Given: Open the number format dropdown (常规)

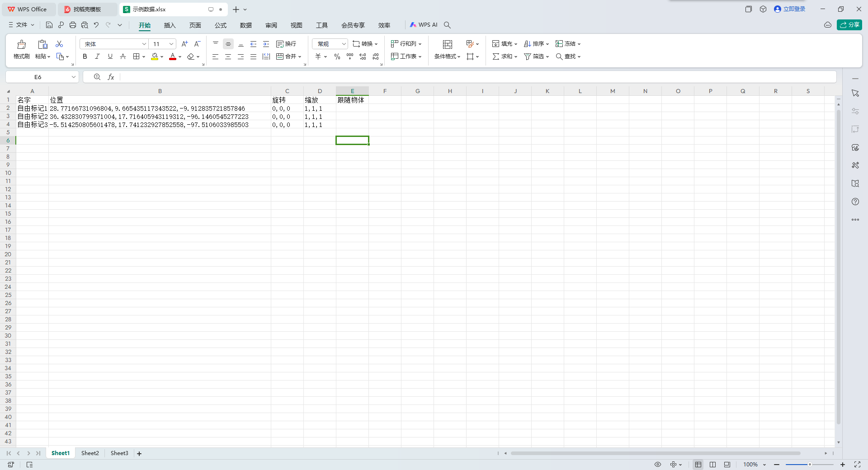Looking at the screenshot, I should tap(344, 44).
